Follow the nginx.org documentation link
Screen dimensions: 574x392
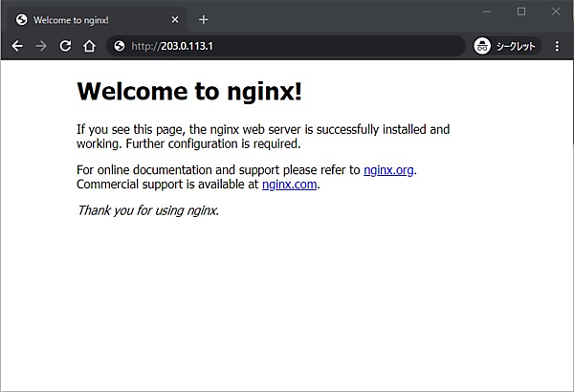coord(388,170)
